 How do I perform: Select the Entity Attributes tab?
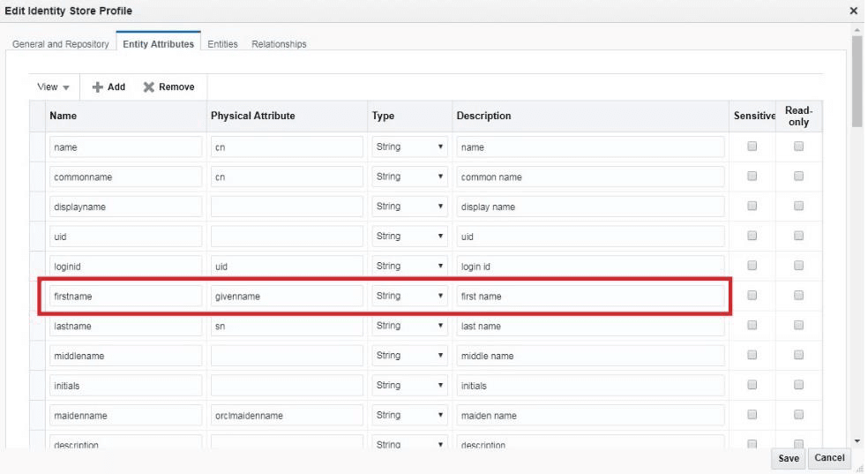(158, 44)
